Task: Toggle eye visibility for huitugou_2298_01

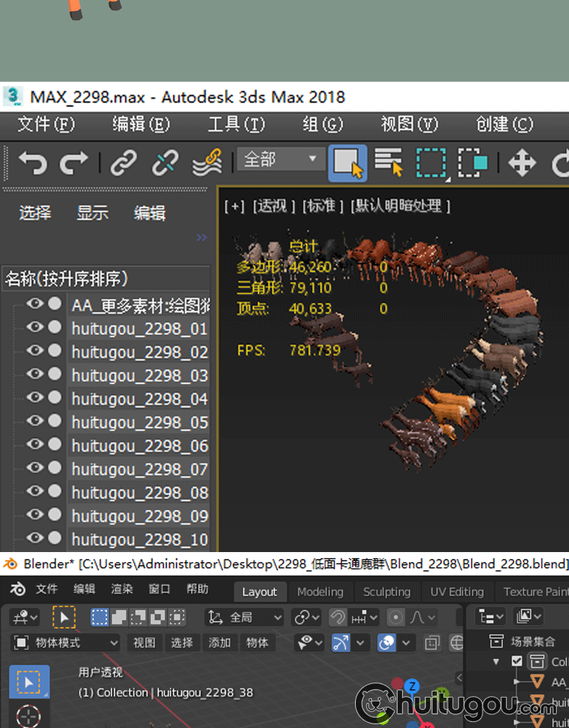Action: [35, 327]
